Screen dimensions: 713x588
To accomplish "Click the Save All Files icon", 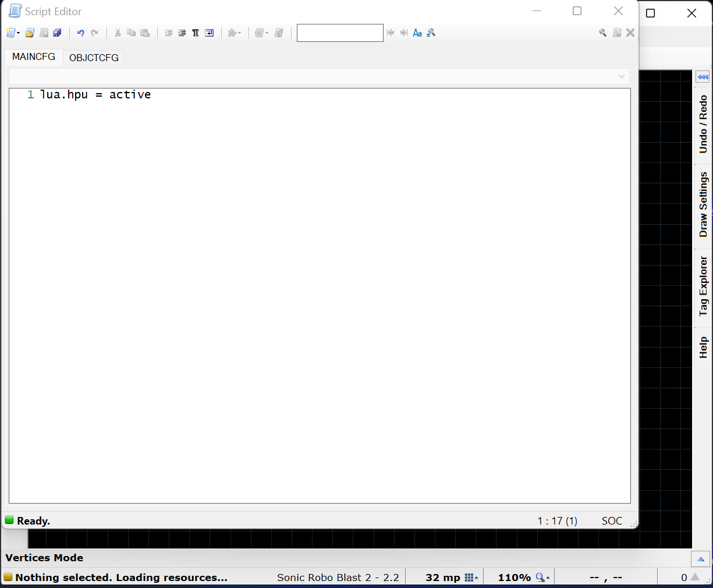I will 57,33.
